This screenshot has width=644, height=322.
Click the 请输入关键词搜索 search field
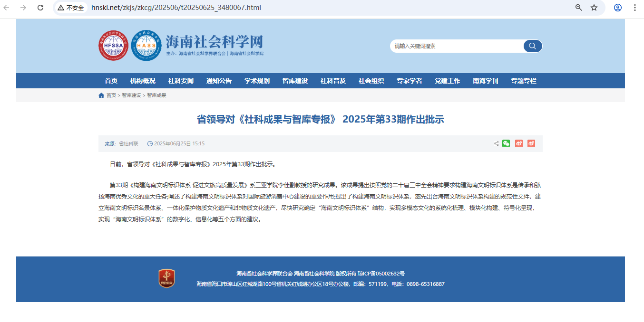(457, 46)
